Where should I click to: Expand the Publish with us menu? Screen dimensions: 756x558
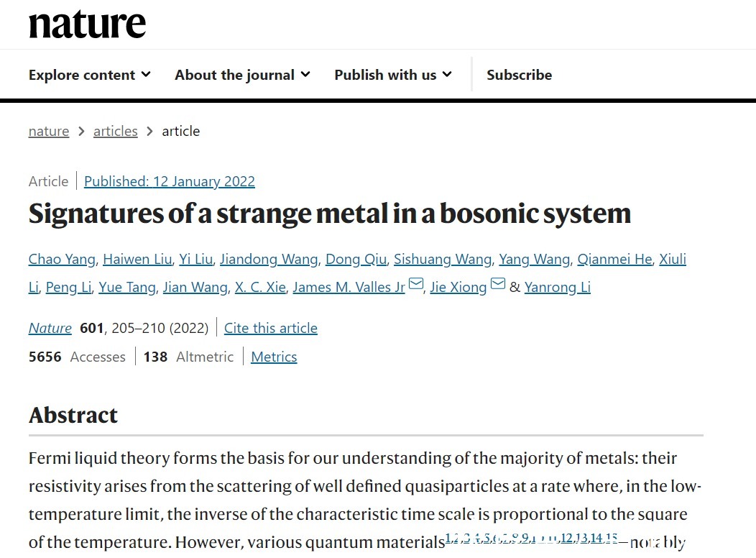tap(393, 75)
